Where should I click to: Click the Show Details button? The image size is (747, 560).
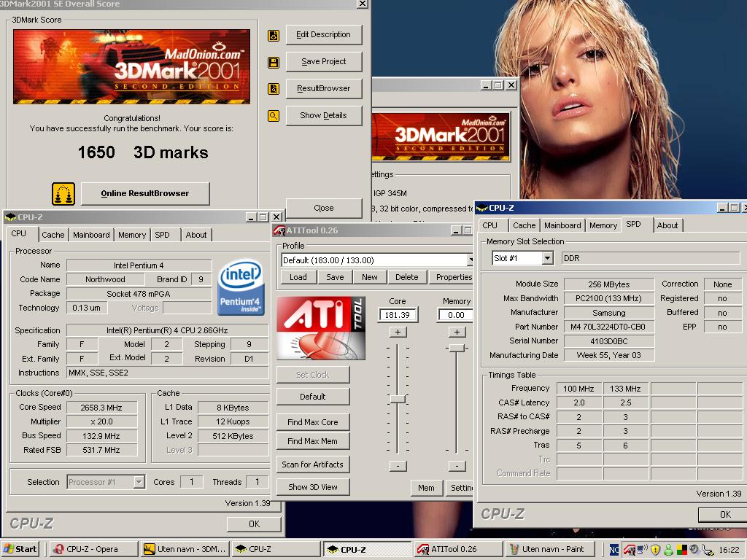click(x=323, y=115)
